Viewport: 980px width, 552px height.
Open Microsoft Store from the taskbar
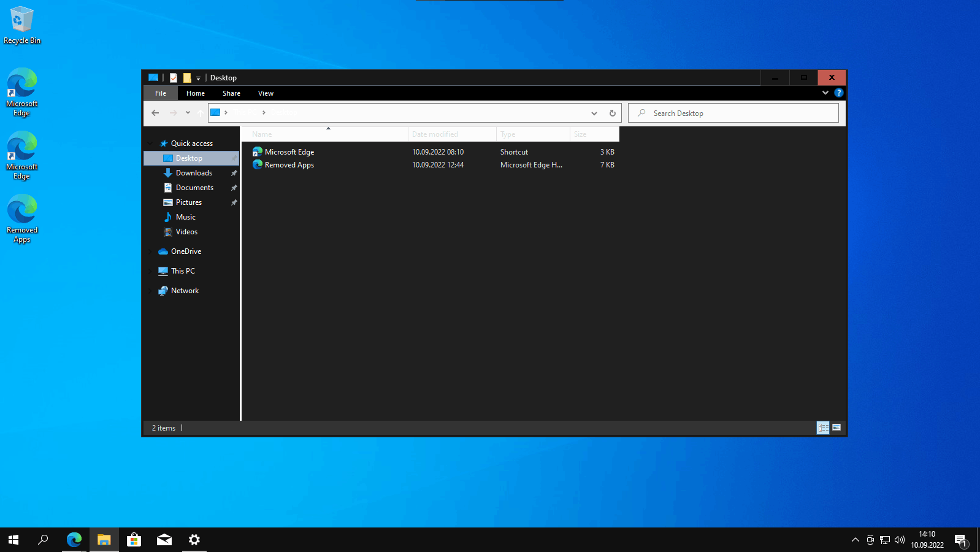click(x=134, y=540)
